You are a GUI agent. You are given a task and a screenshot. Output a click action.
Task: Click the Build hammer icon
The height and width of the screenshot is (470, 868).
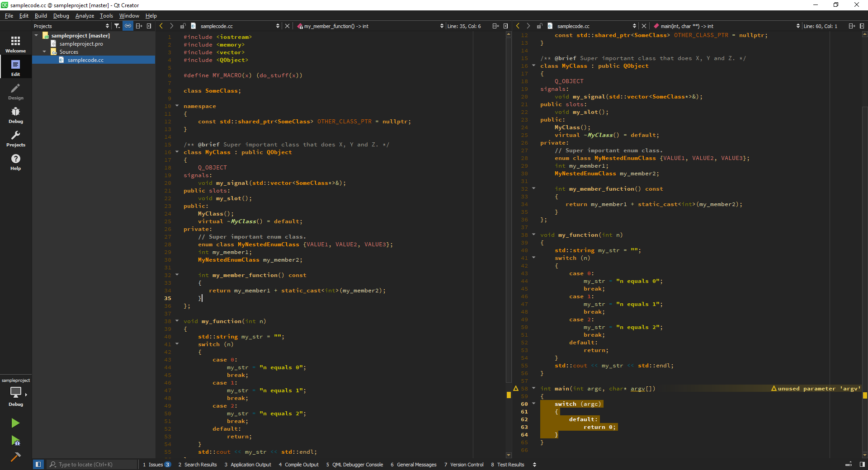15,457
